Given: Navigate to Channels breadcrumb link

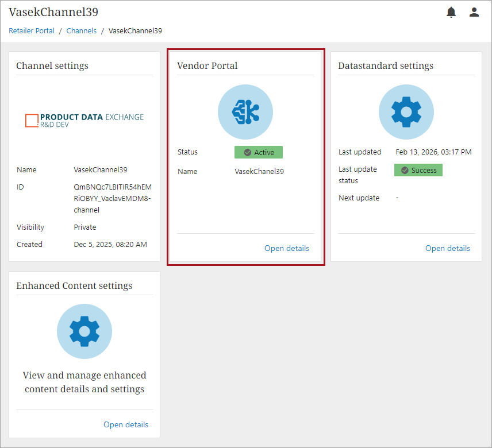Looking at the screenshot, I should coord(82,31).
